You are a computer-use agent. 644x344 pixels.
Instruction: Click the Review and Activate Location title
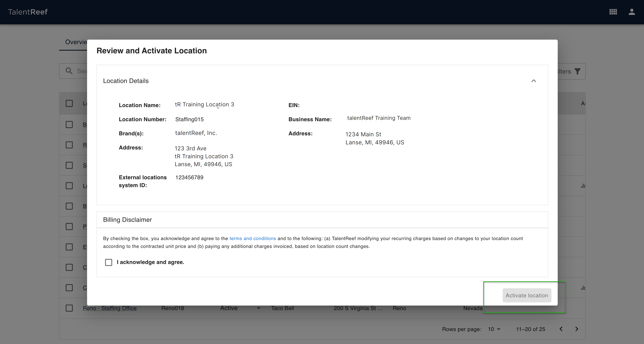click(x=152, y=51)
